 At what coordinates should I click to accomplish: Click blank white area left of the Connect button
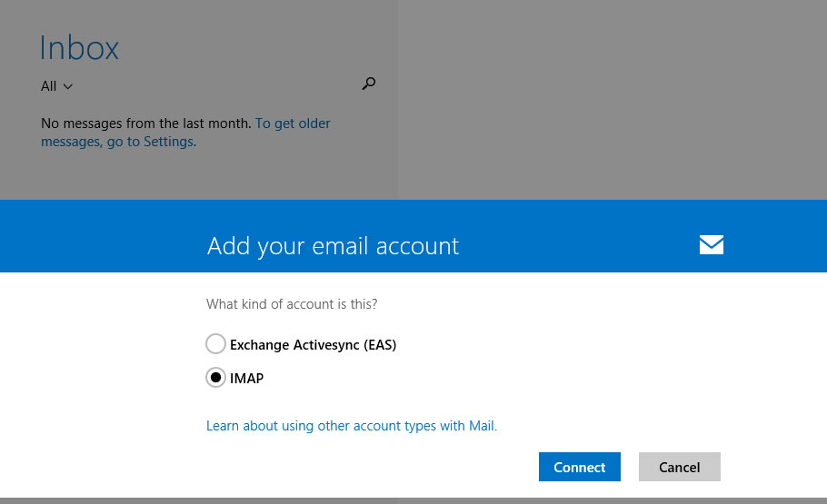(x=364, y=467)
